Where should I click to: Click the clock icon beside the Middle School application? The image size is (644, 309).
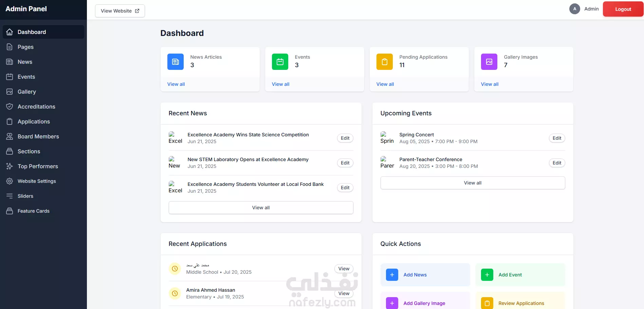(175, 269)
